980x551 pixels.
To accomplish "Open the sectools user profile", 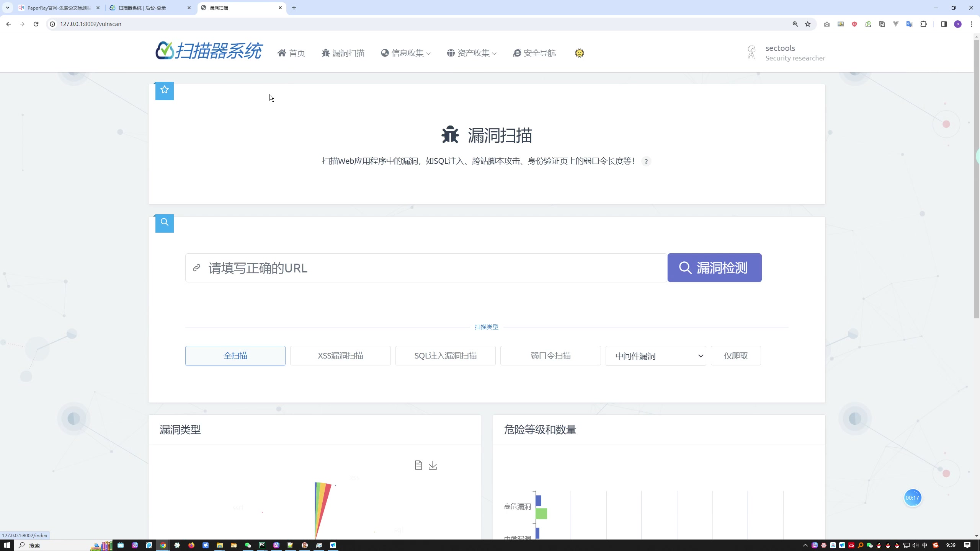I will (x=786, y=53).
